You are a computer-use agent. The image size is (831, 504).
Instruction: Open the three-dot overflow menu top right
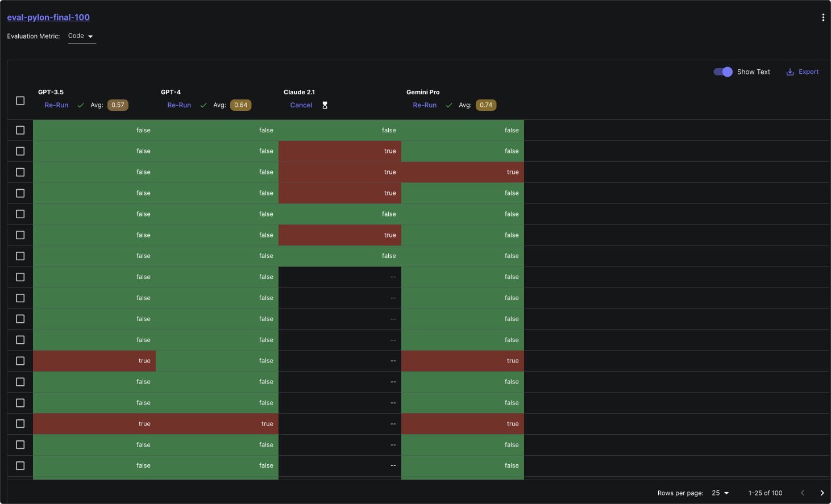(x=823, y=17)
